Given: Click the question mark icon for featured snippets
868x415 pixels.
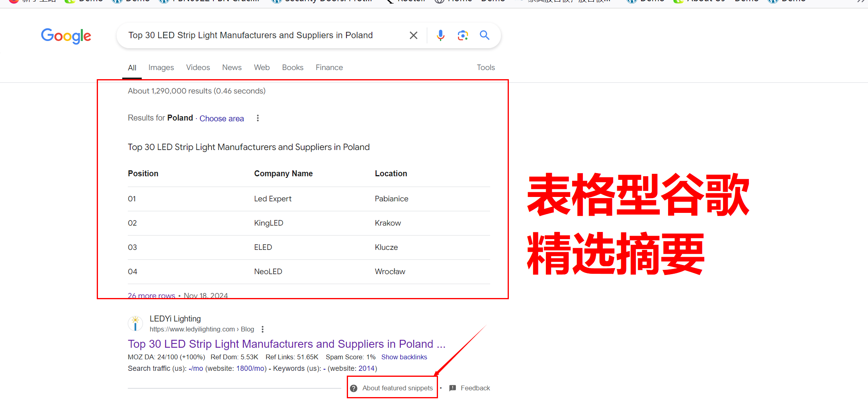Looking at the screenshot, I should click(x=354, y=388).
